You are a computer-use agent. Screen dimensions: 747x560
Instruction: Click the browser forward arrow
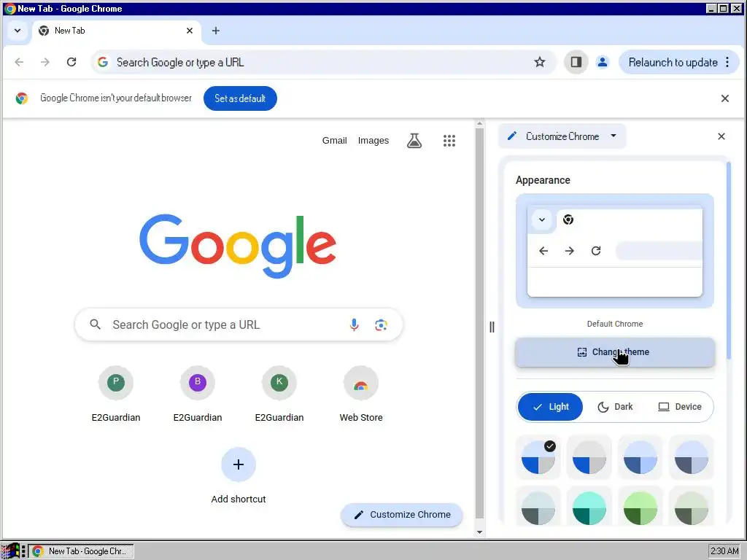45,62
